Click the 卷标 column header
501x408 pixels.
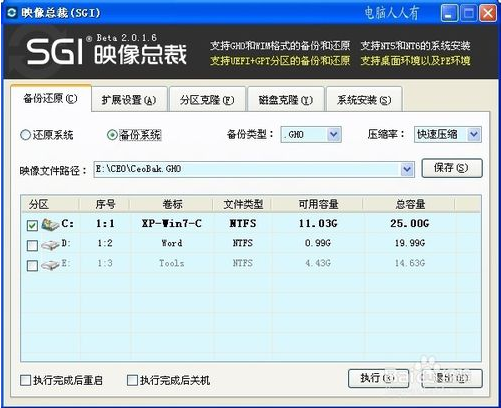point(172,204)
